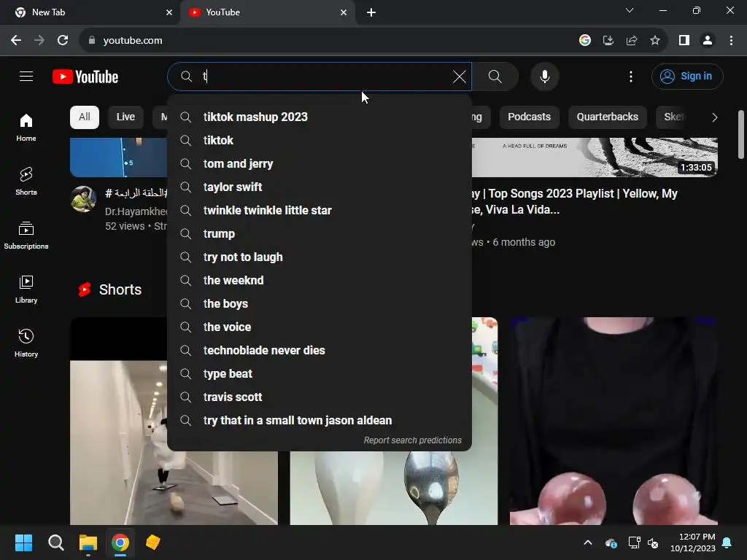
Task: Open the 1:33:05 video thumbnail
Action: (x=595, y=157)
